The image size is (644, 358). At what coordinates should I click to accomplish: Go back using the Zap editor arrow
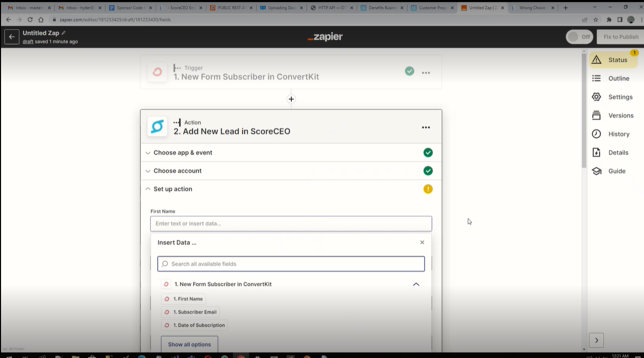pyautogui.click(x=12, y=37)
